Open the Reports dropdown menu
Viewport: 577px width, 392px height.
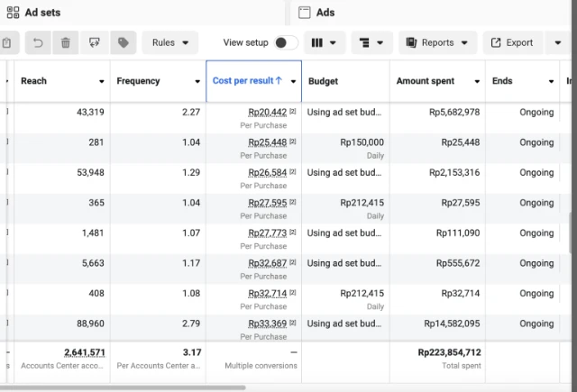437,42
